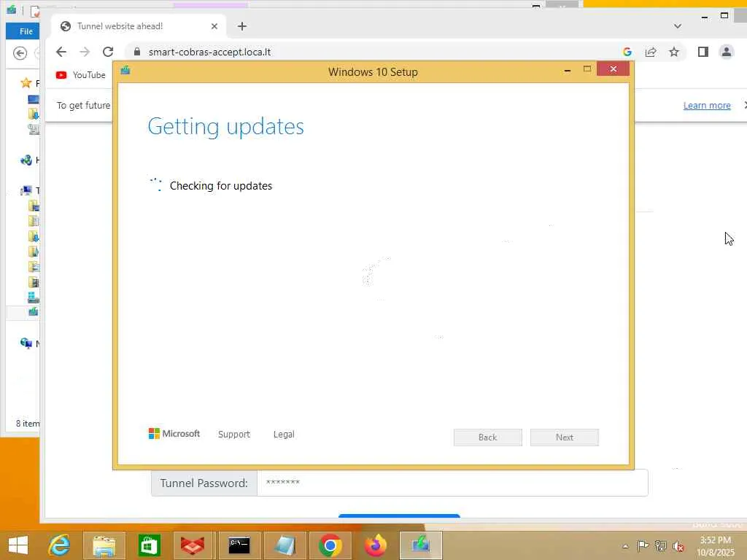Open Action Center flag icon
The height and width of the screenshot is (560, 747).
(x=642, y=545)
